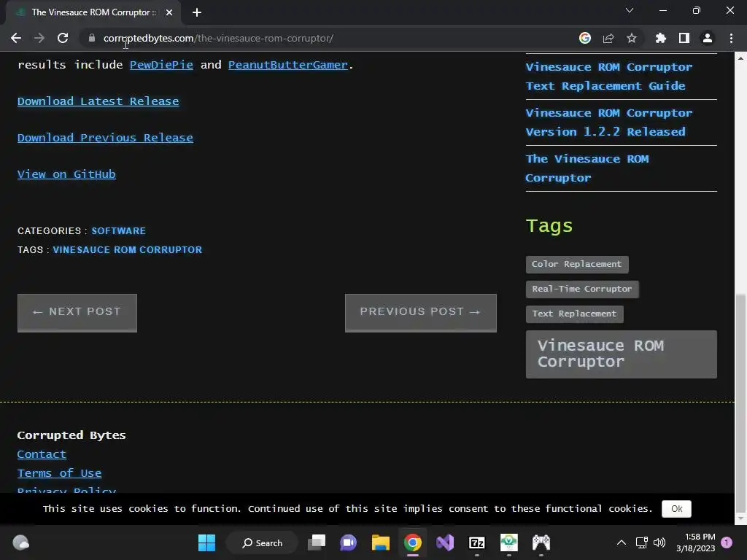Click the browser forward arrow

click(x=39, y=38)
